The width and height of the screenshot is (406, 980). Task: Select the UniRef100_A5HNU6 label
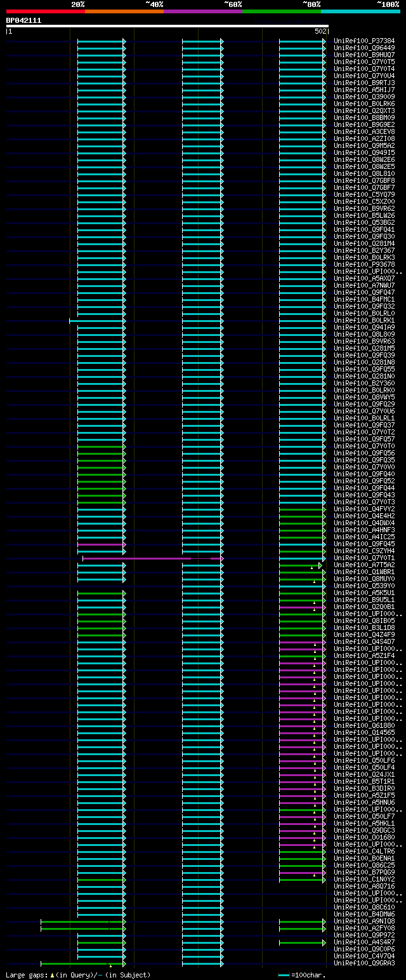(364, 802)
